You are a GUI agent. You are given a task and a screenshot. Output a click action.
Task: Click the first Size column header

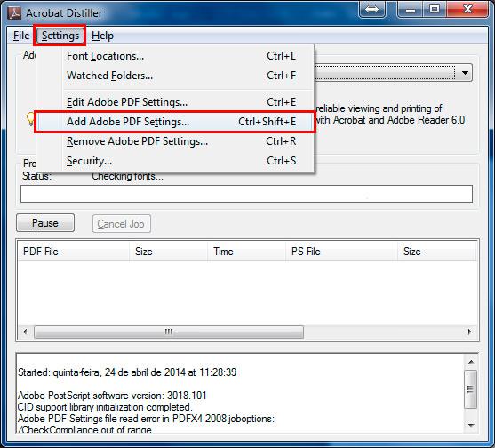(x=168, y=252)
